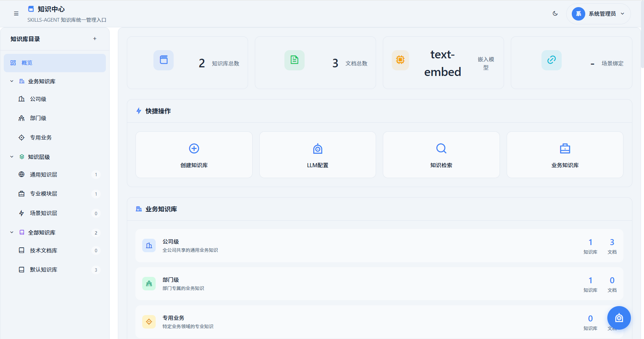Open 公司级 in the sidebar tree
The image size is (644, 339).
pyautogui.click(x=55, y=99)
